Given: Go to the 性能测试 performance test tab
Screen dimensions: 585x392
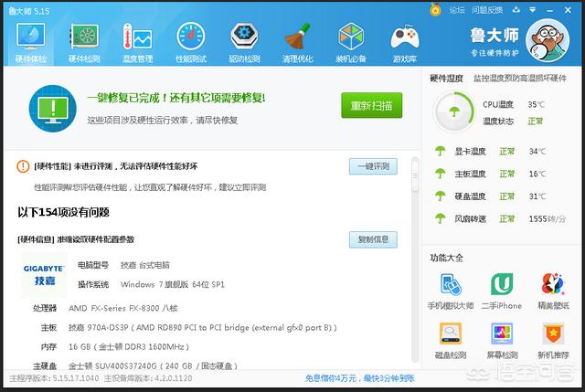Looking at the screenshot, I should pos(191,43).
